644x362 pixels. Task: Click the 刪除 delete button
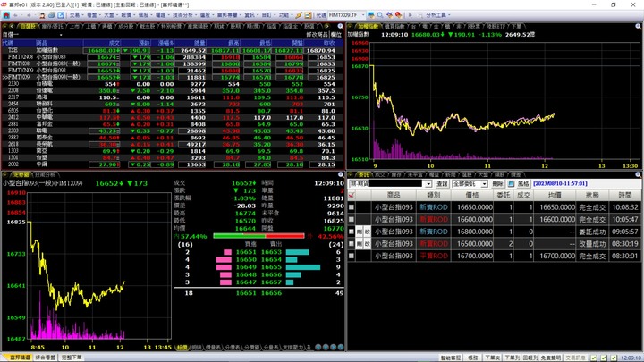click(497, 184)
